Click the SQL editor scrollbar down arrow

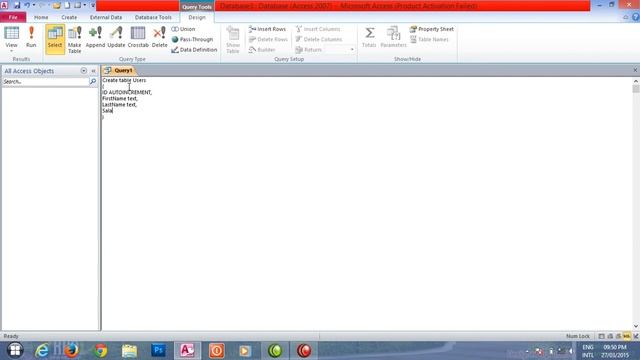pyautogui.click(x=636, y=327)
